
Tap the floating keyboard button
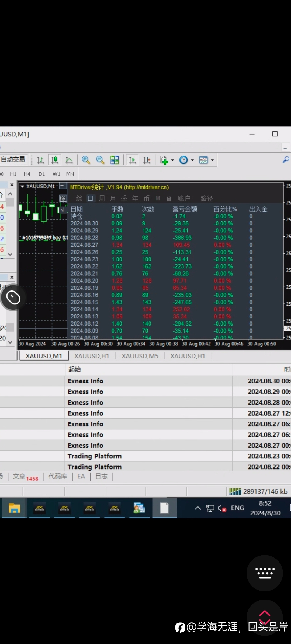265,573
